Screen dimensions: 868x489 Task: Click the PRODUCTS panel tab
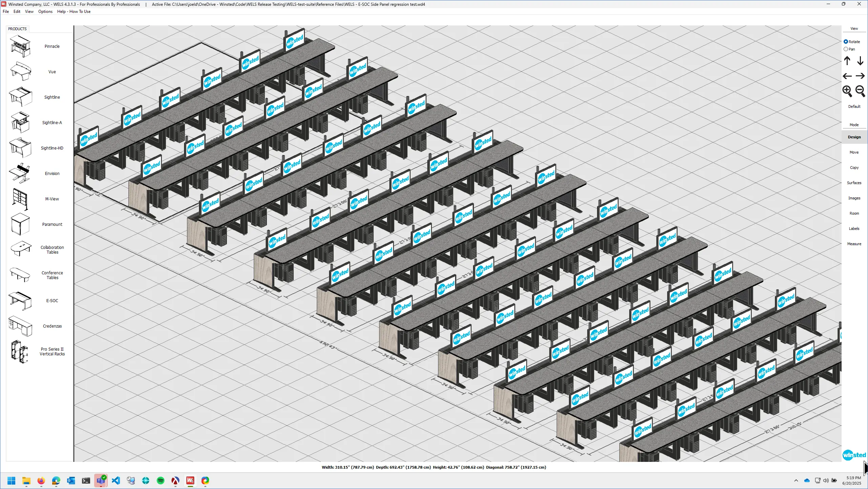click(x=17, y=29)
